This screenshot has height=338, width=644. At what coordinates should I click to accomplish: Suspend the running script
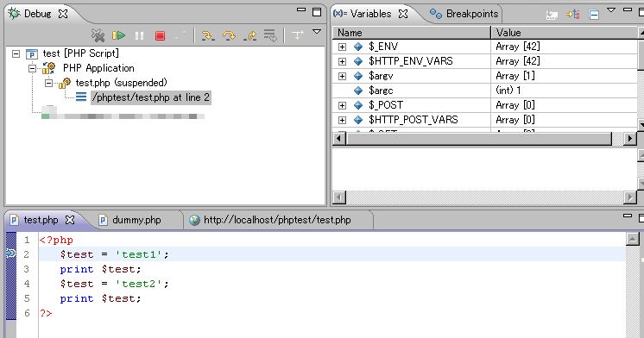click(x=140, y=35)
